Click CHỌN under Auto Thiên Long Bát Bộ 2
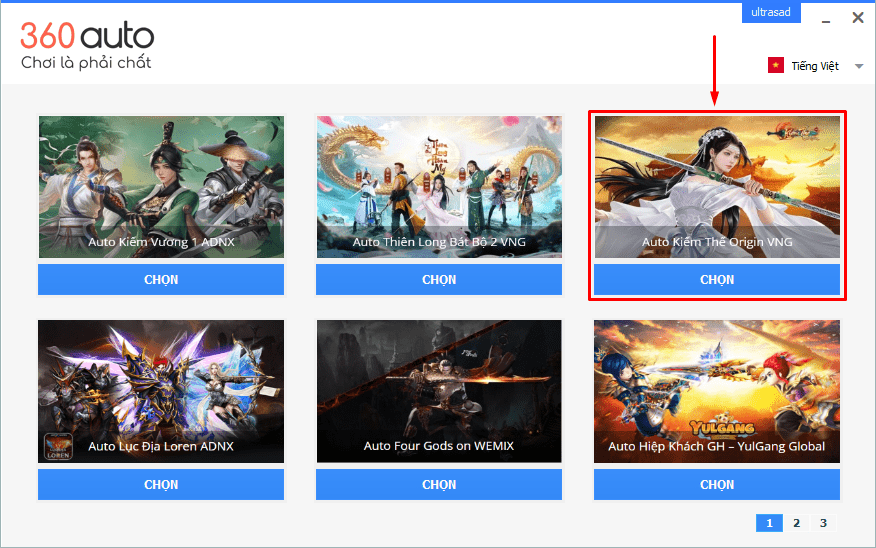Viewport: 876px width, 548px height. [x=439, y=279]
